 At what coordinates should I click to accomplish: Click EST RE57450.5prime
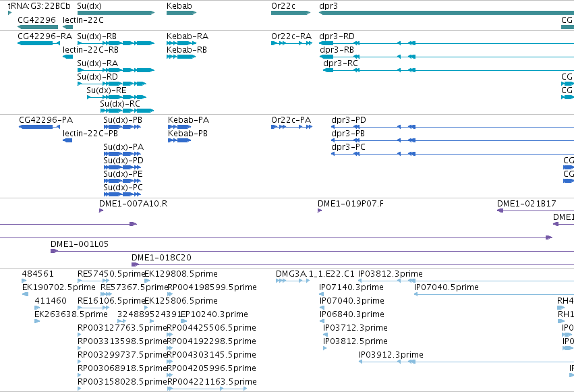pos(93,281)
